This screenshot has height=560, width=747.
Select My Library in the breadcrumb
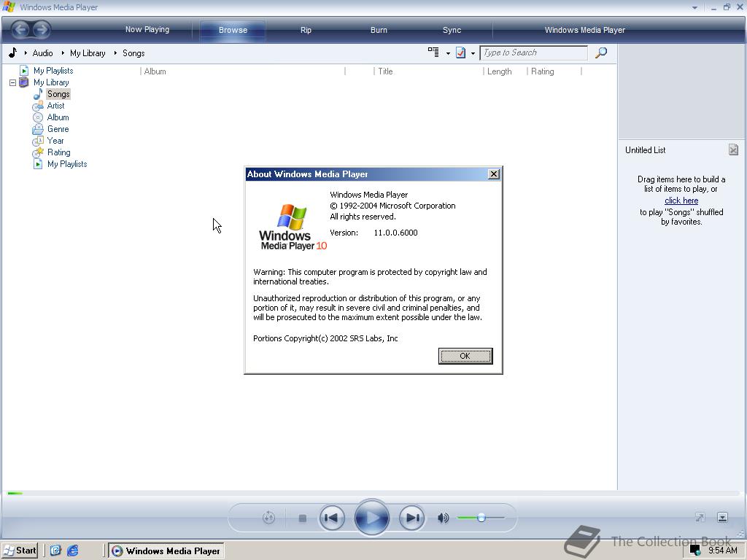[88, 53]
